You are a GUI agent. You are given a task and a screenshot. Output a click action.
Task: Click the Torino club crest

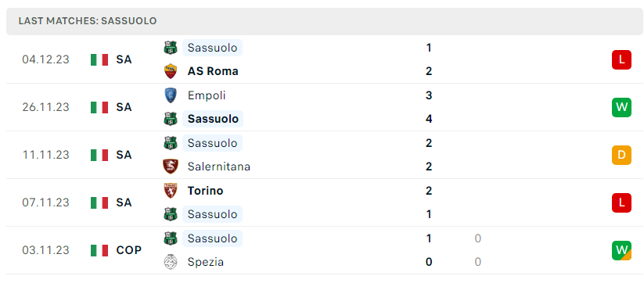tap(170, 190)
